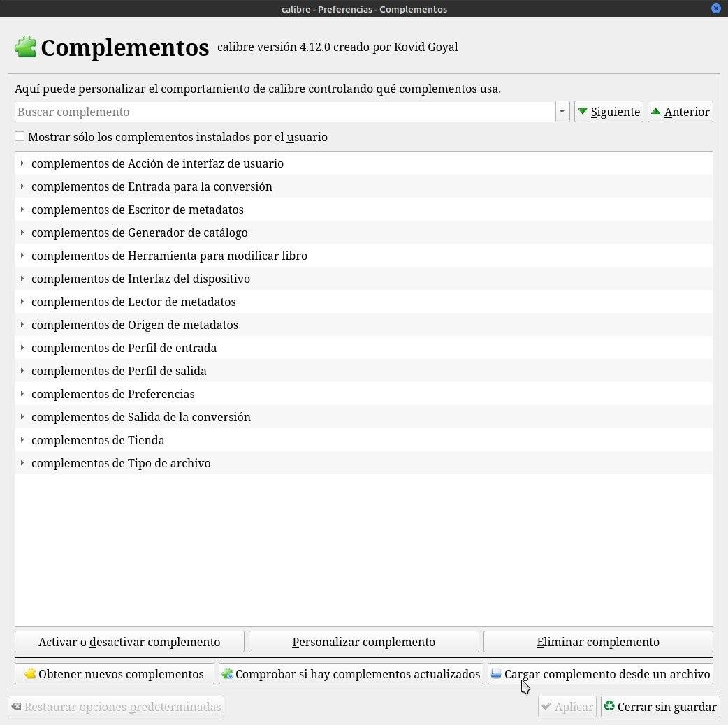Expand complementos de Interfaz del dispositivo

22,279
